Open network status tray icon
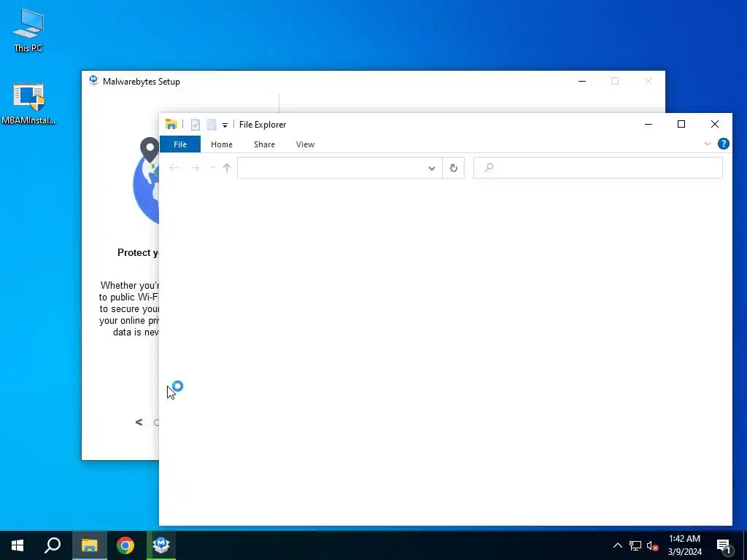 coord(635,545)
